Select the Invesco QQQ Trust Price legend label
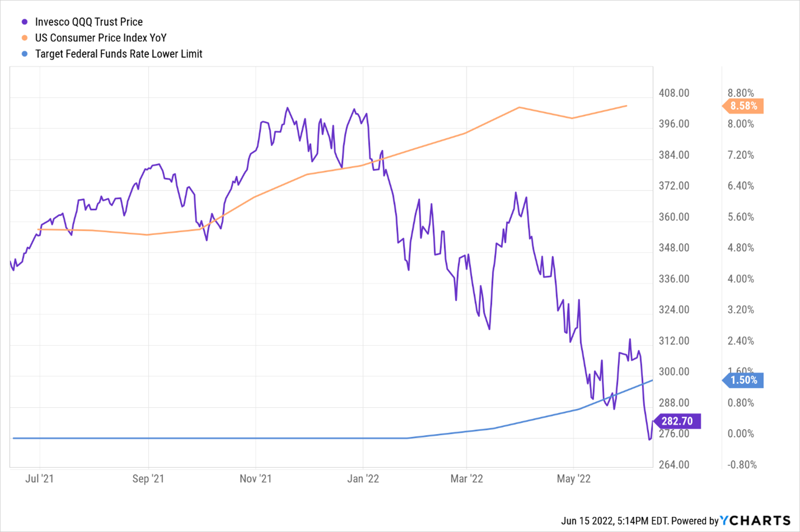 click(x=88, y=22)
